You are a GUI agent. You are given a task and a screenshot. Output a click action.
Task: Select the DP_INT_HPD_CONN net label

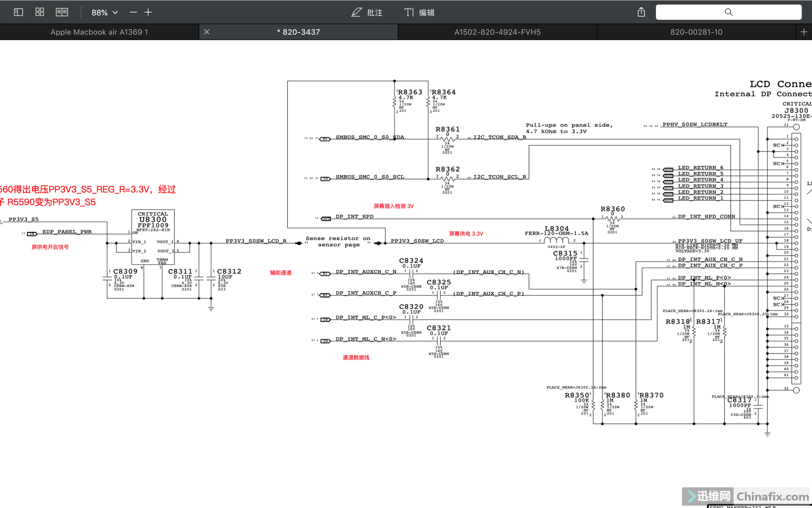point(706,217)
